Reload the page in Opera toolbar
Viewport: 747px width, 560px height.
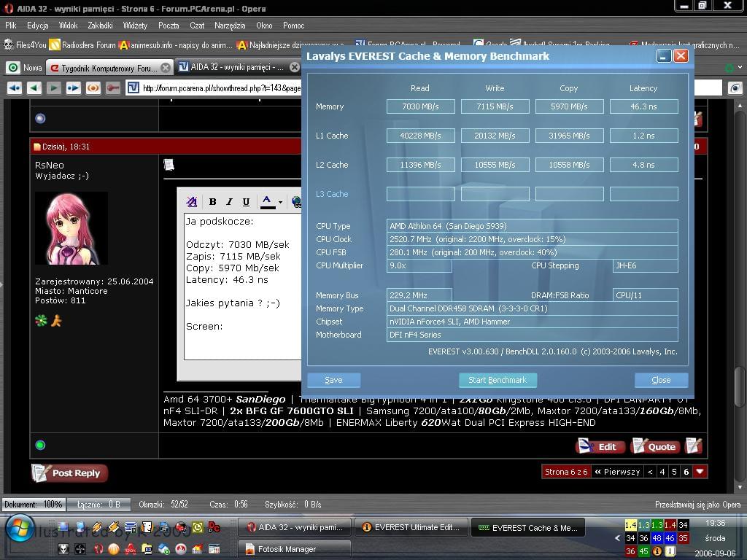(93, 88)
